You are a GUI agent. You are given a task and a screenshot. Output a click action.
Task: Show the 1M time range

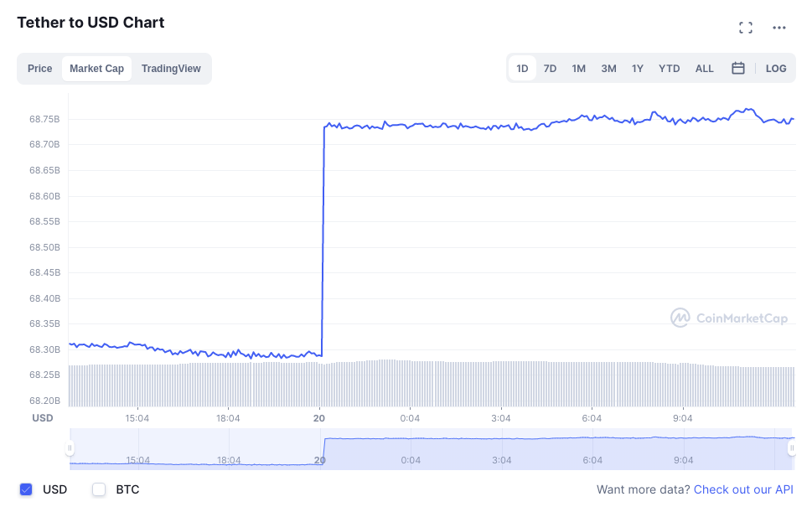579,69
